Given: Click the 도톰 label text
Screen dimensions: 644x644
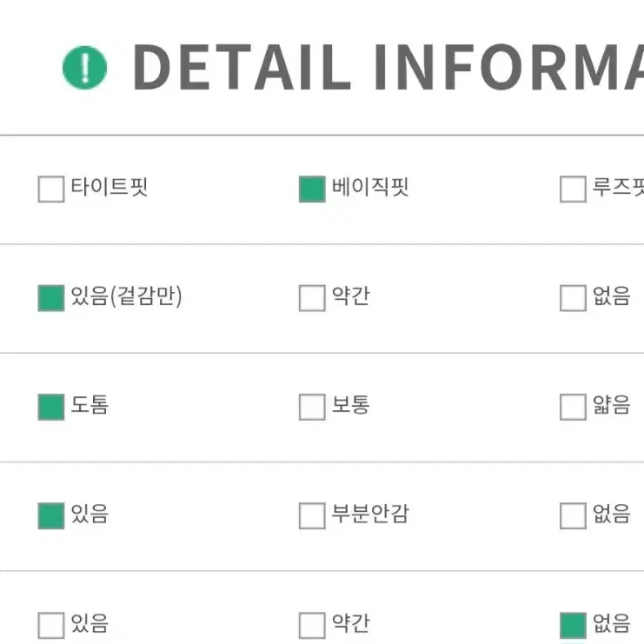Looking at the screenshot, I should coord(90,404).
